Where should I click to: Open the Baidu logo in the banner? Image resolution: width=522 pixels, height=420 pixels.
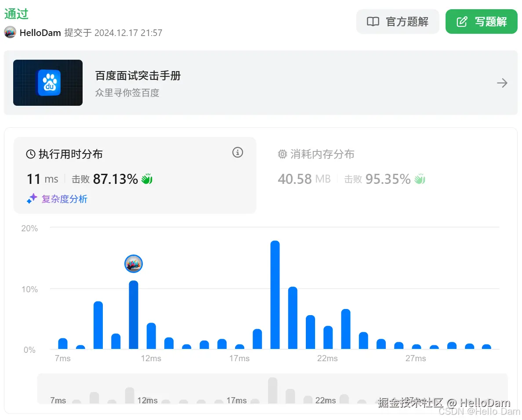[47, 83]
